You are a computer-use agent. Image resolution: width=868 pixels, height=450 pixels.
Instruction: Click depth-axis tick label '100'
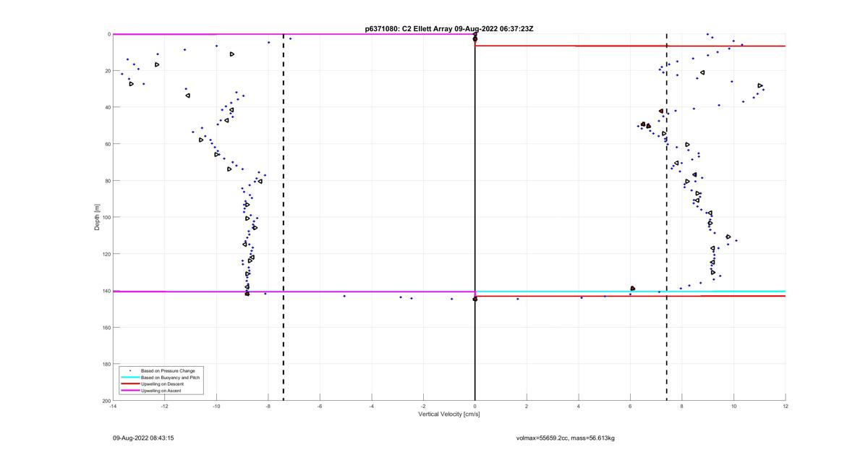coord(106,217)
